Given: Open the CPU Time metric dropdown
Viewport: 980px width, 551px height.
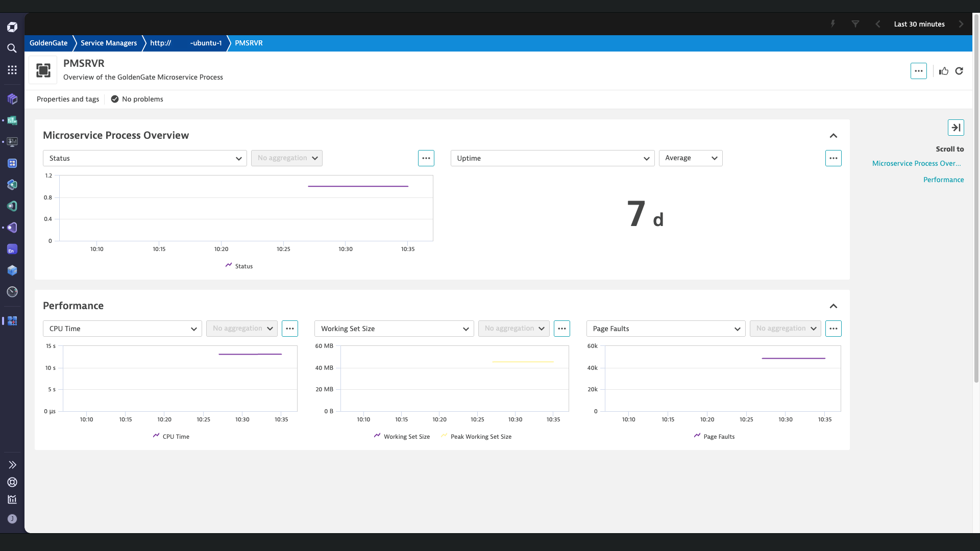Looking at the screenshot, I should point(122,329).
